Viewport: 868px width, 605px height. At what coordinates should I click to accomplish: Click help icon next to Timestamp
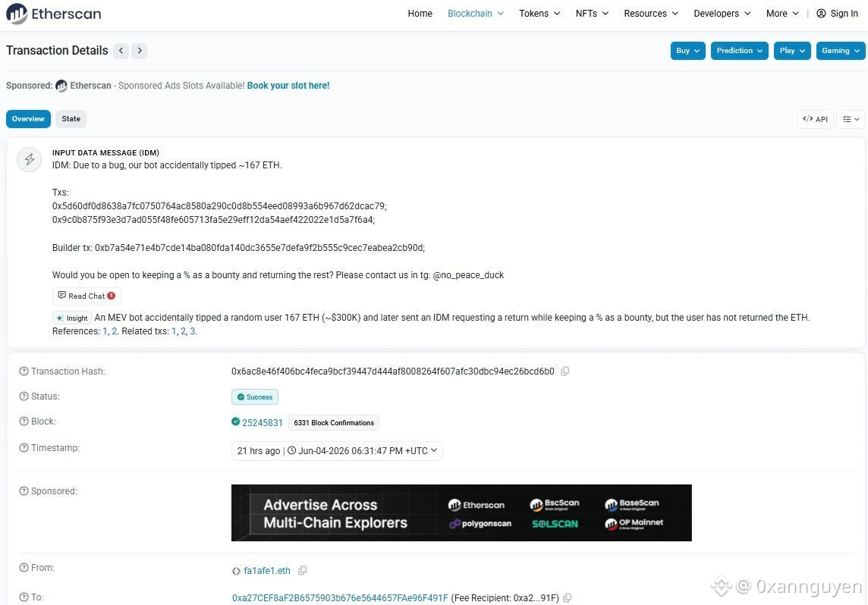(24, 448)
